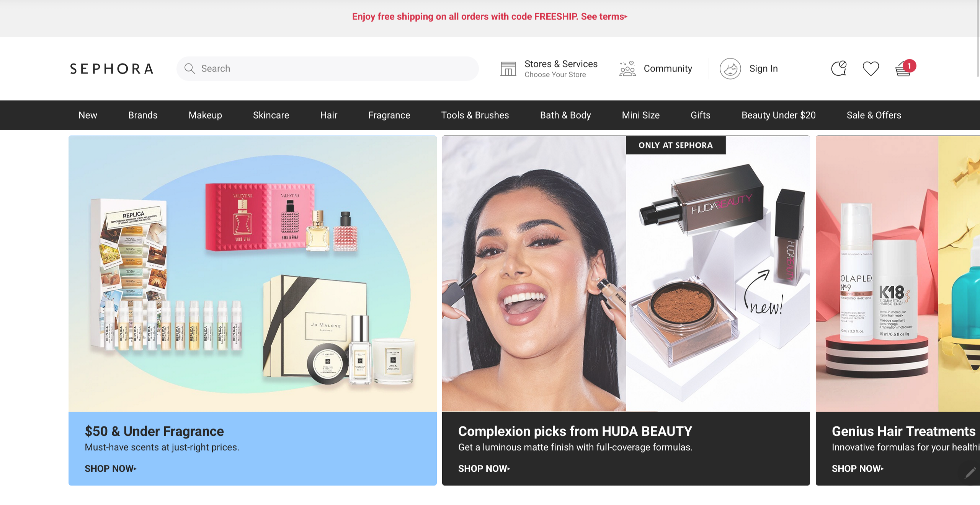Open Loves heart icon

point(871,69)
